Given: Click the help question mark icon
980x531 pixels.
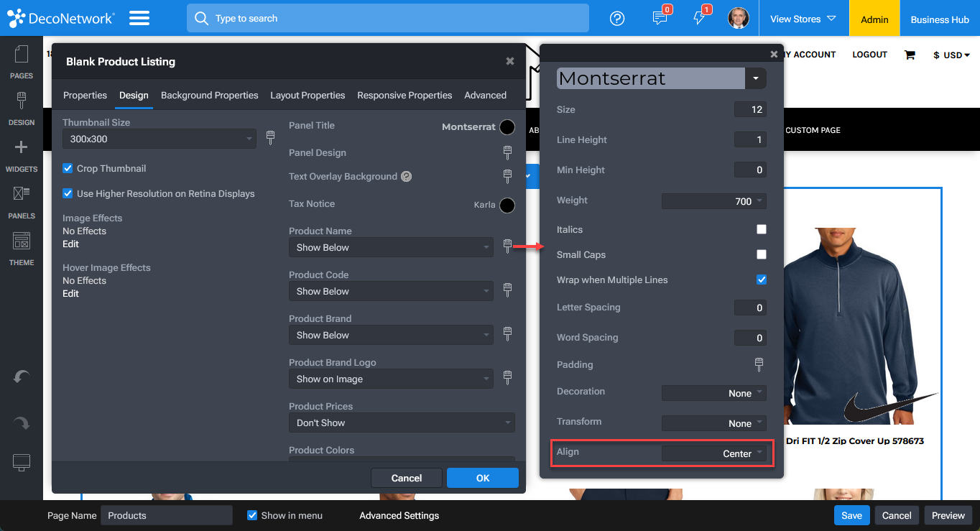Looking at the screenshot, I should pyautogui.click(x=617, y=18).
